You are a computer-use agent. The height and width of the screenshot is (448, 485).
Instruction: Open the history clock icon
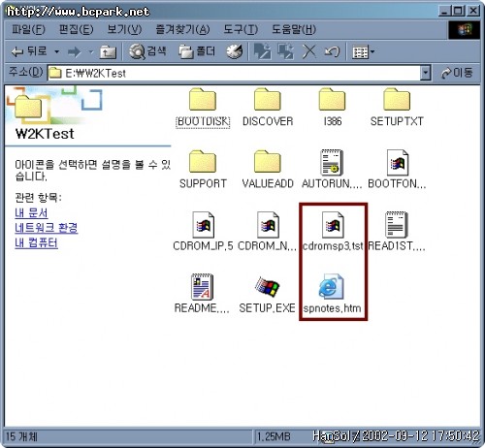[x=235, y=51]
